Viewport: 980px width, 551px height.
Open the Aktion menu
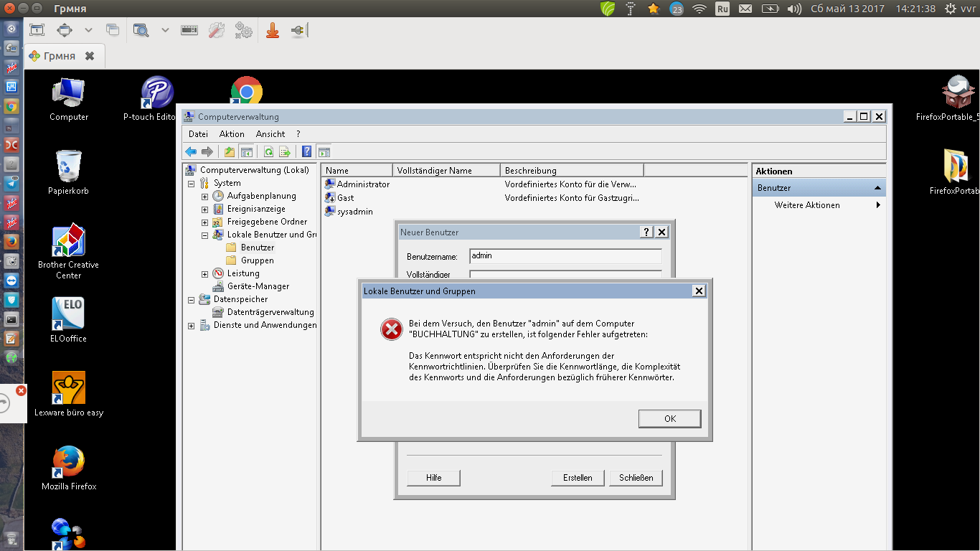[232, 134]
